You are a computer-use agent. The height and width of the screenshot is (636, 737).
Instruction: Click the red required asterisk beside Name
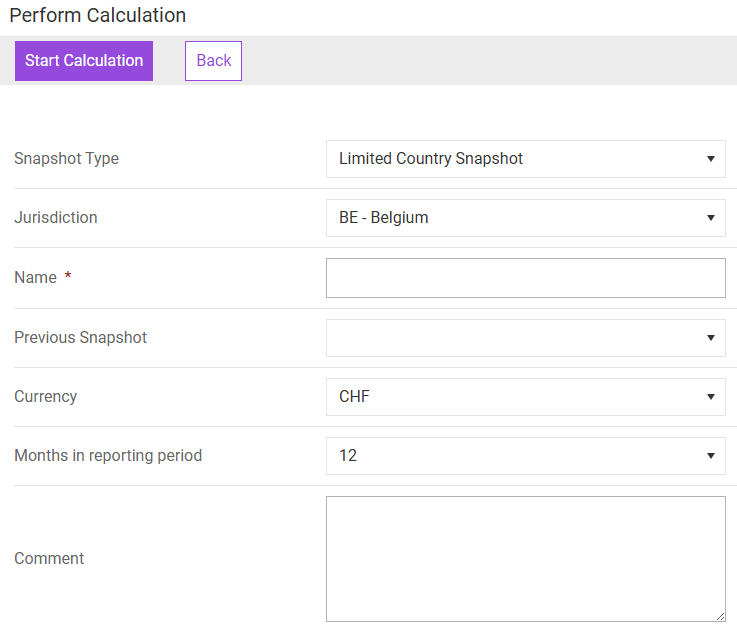[x=68, y=277]
